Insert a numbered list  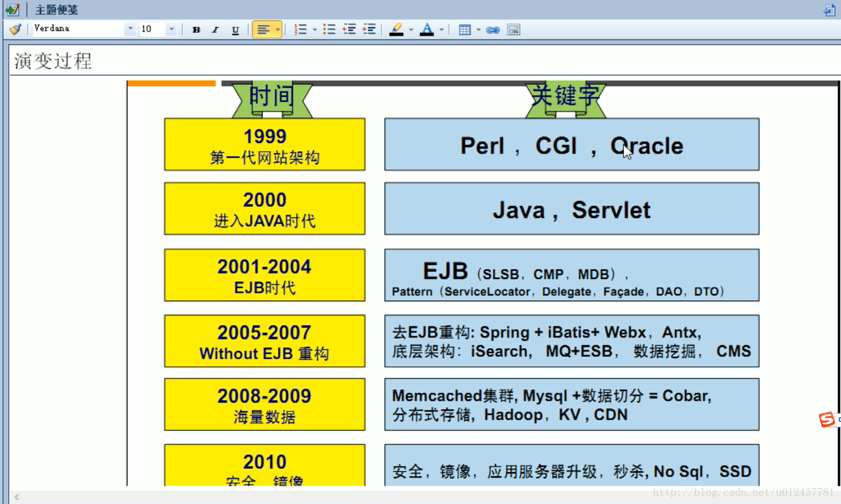[301, 29]
